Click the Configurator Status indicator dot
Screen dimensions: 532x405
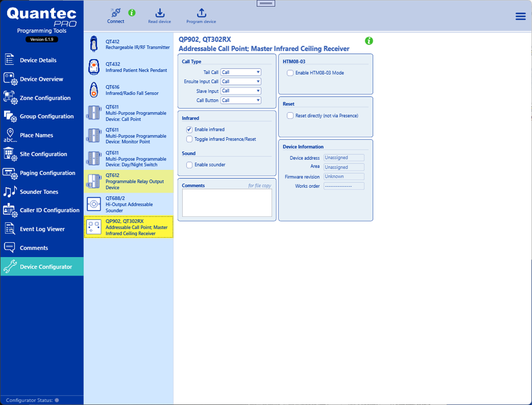[57, 400]
